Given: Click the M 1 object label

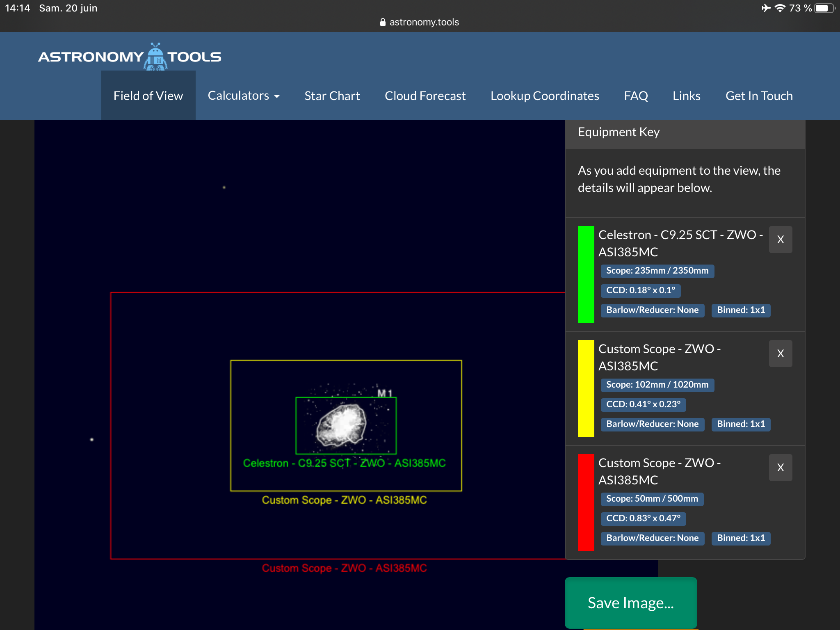Looking at the screenshot, I should tap(385, 393).
